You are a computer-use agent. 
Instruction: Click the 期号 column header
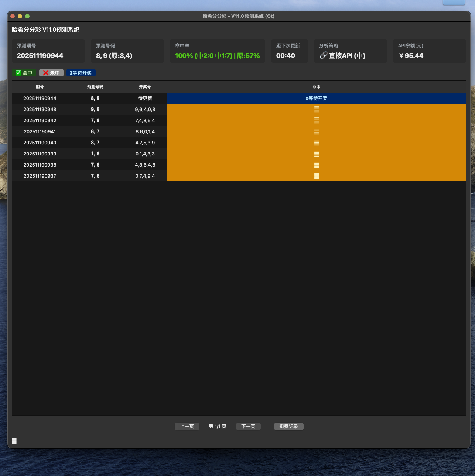(40, 87)
